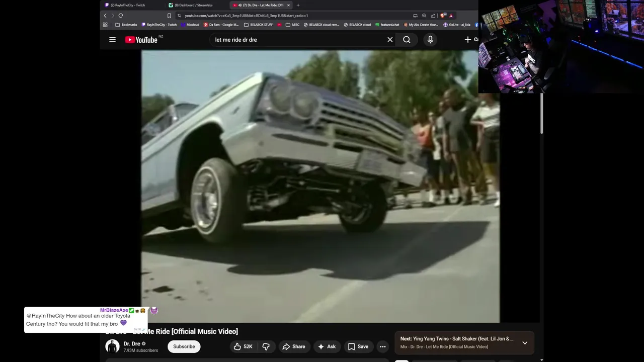This screenshot has width=644, height=362.
Task: Dislike the video with thumbs-down icon
Action: [266, 346]
